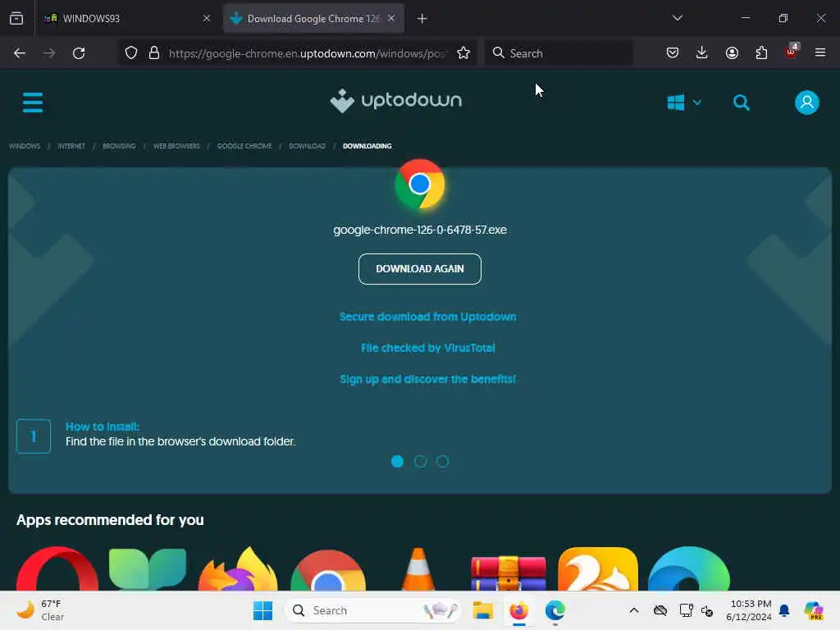Open Firefox View icon
Viewport: 840px width, 630px height.
coord(16,18)
